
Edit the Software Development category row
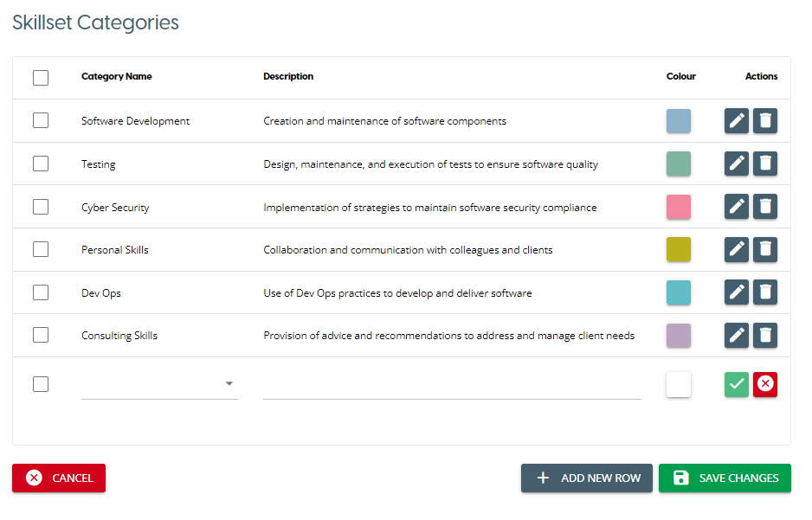coord(737,121)
